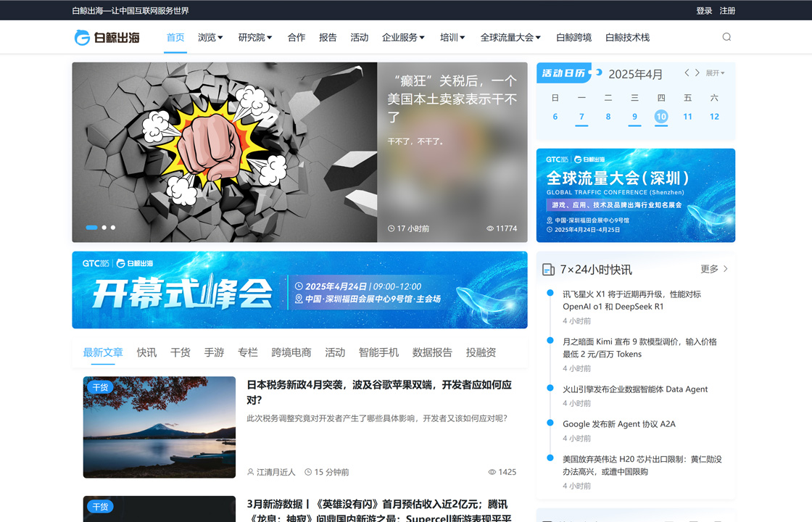Switch to the 活动 article tab
Viewport: 812px width, 522px height.
point(335,352)
